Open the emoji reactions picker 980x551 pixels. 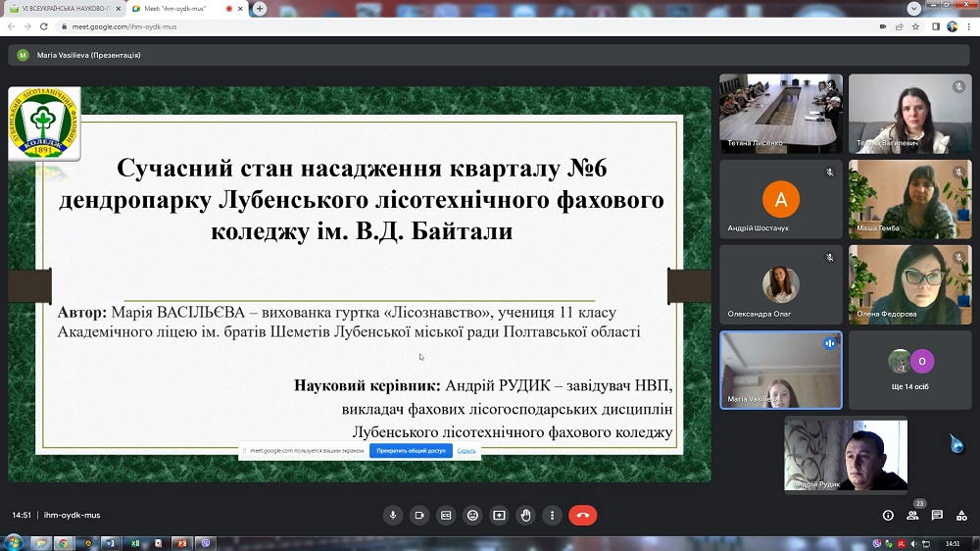point(472,516)
